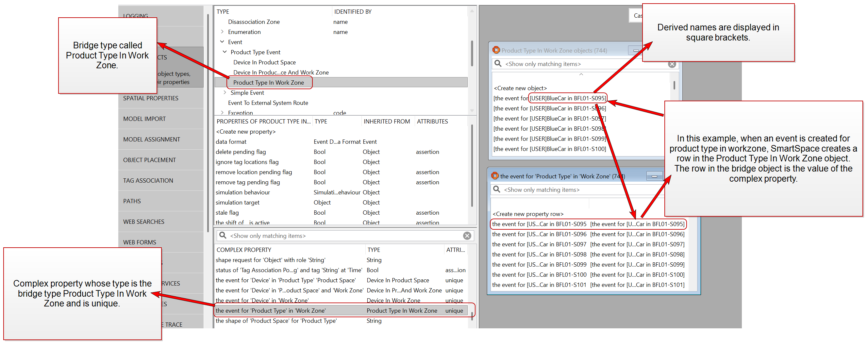Click search icon in Product Type objects window
This screenshot has width=868, height=345.
coord(498,63)
